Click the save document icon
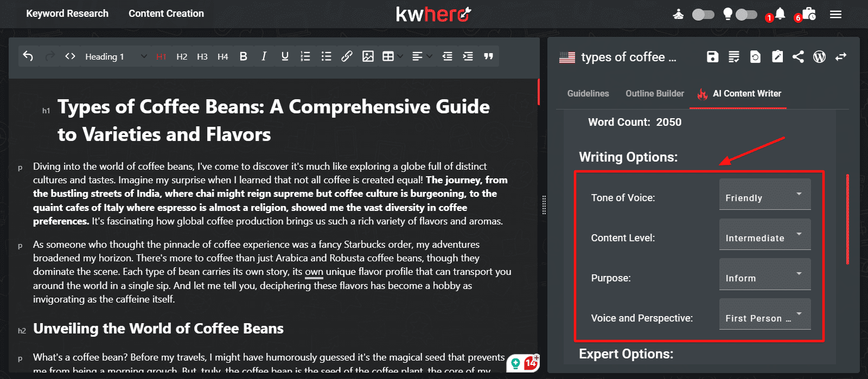 pyautogui.click(x=712, y=57)
